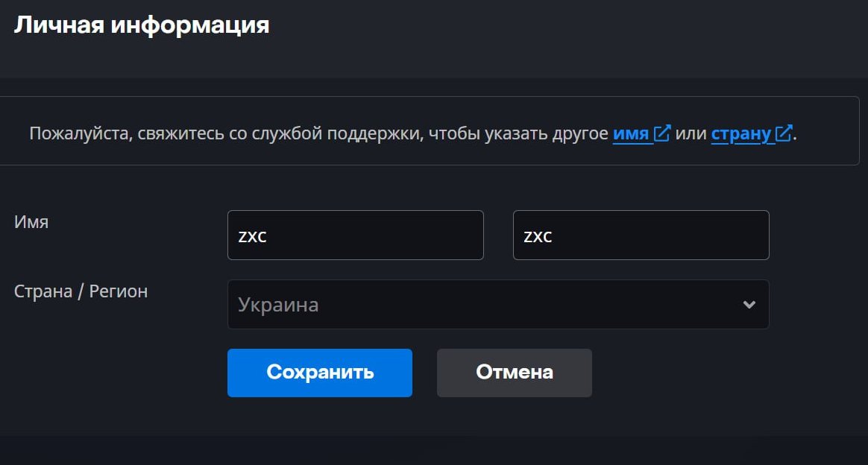
Task: Follow the «страну» support link
Action: (740, 134)
